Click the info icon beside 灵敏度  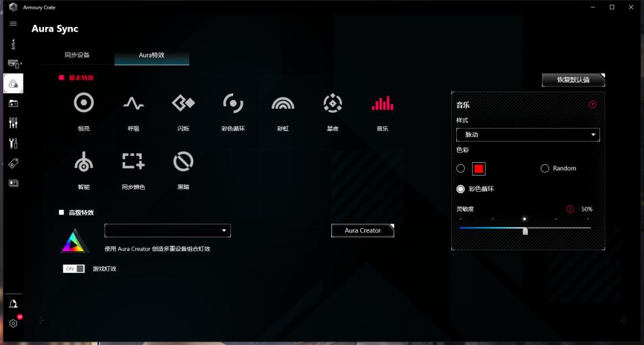pyautogui.click(x=570, y=209)
